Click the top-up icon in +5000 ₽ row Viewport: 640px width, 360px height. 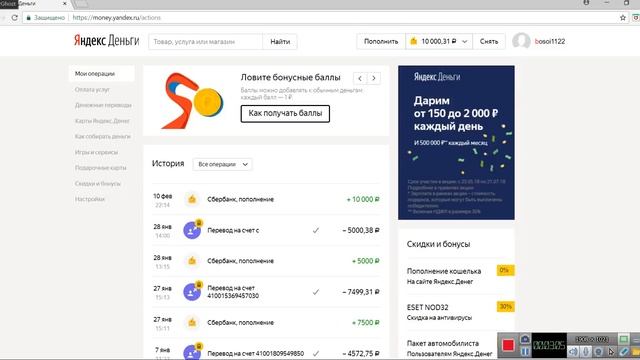[x=192, y=261]
